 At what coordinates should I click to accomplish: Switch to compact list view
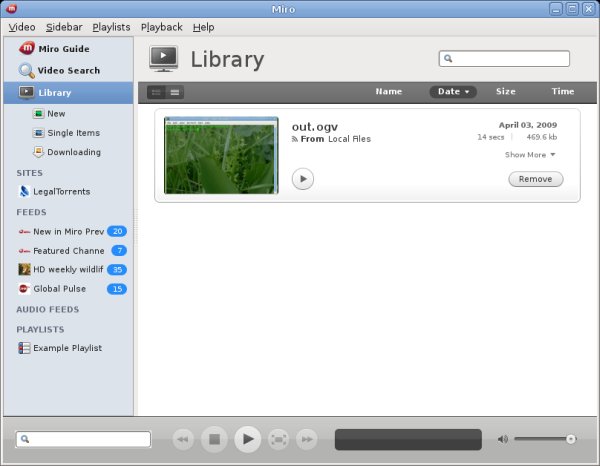tap(175, 92)
